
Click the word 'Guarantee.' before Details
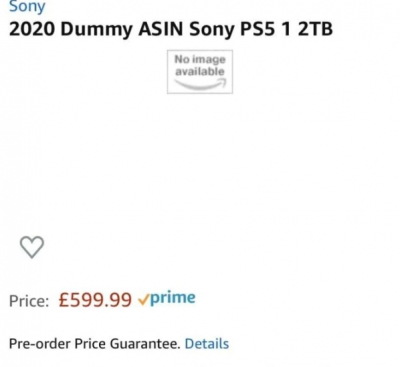click(x=145, y=344)
